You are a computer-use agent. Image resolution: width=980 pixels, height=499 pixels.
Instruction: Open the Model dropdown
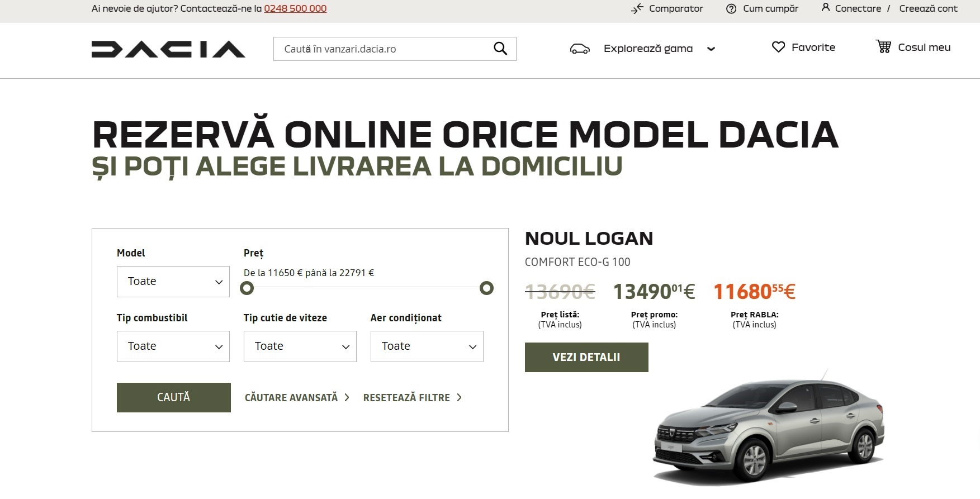[173, 282]
